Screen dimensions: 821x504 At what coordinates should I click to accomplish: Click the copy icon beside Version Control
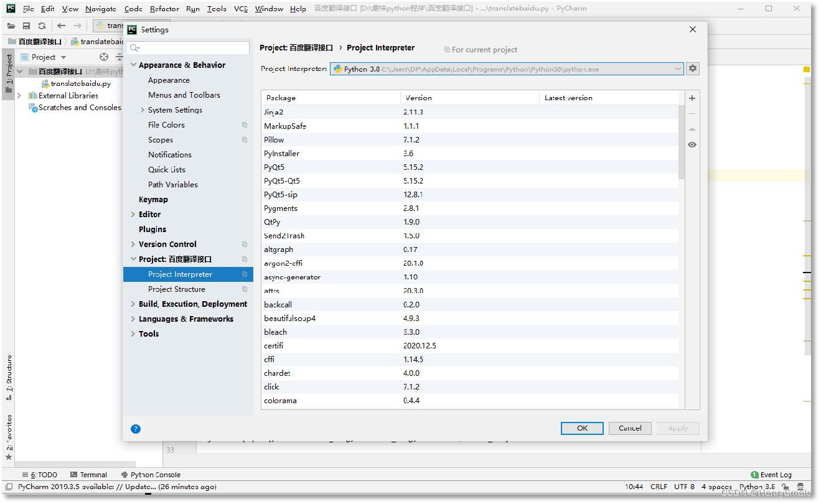pos(245,245)
